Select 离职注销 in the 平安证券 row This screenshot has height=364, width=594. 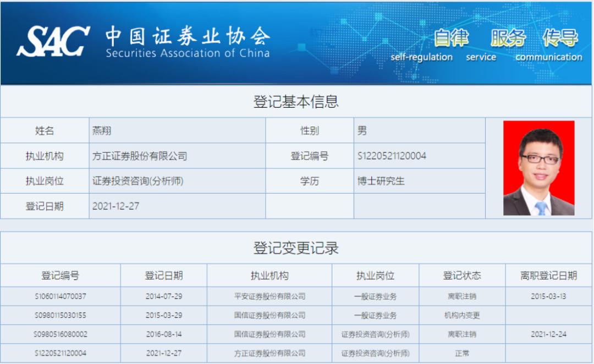462,296
